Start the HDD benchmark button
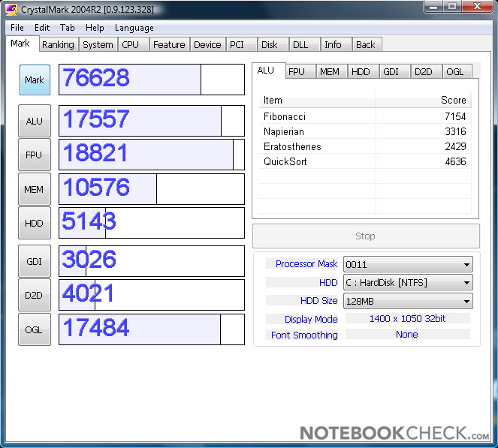 35,223
